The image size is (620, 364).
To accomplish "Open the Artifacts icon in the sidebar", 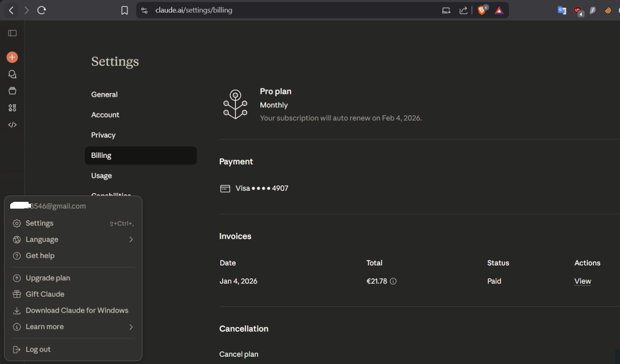I will click(12, 107).
